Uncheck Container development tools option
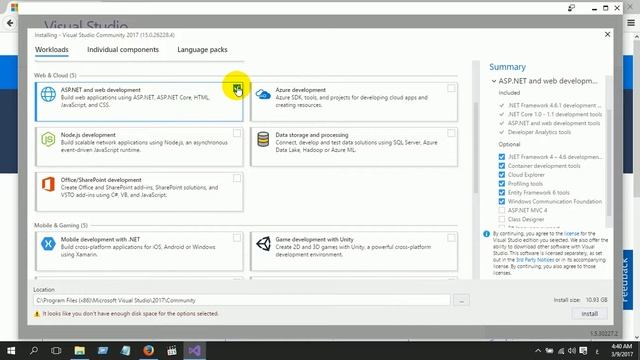This screenshot has height=360, width=640. 502,166
